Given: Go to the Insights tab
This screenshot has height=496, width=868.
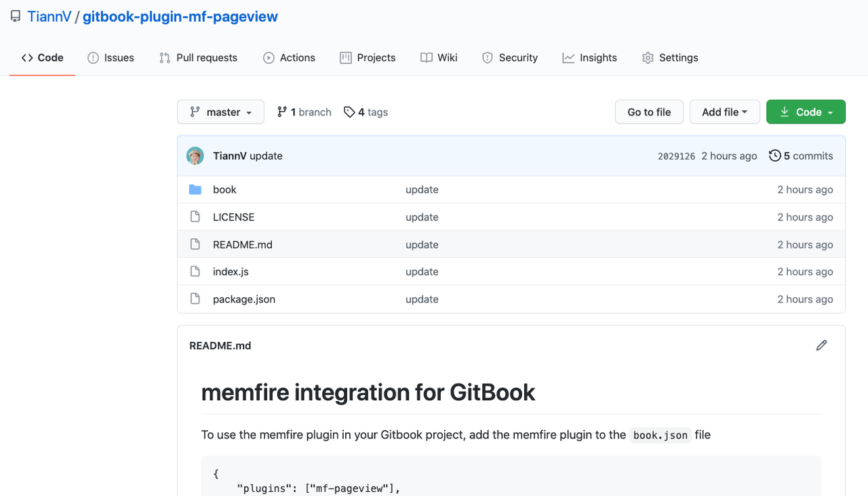Looking at the screenshot, I should point(589,58).
